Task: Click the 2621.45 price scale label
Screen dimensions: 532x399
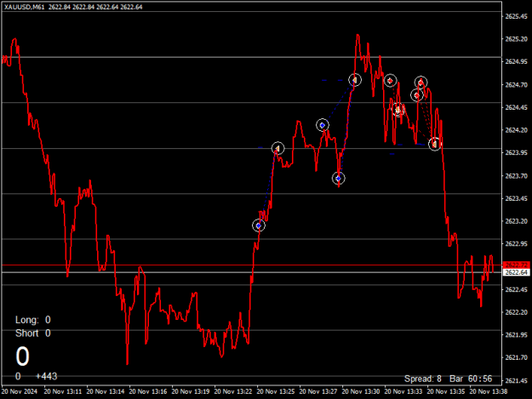Action: click(516, 380)
